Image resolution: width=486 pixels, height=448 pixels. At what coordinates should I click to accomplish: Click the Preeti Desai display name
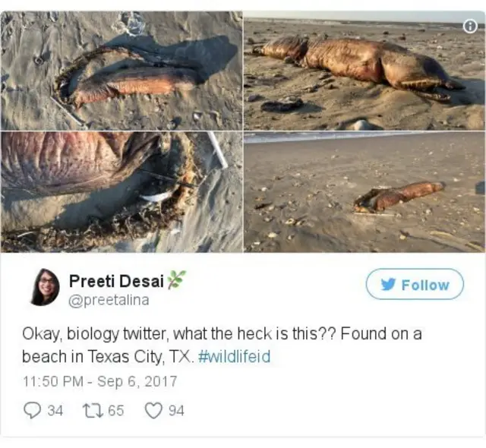115,281
